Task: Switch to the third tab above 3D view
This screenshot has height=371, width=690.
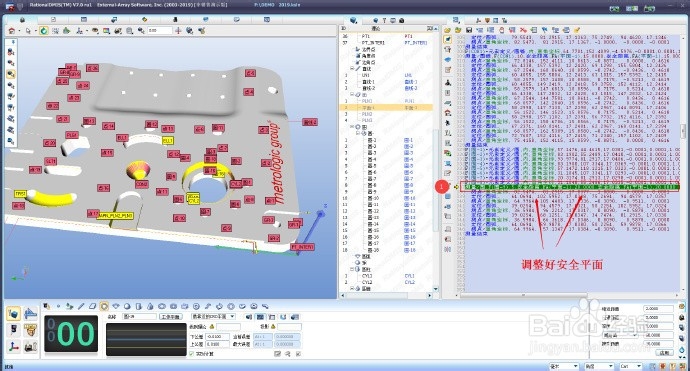Action: click(x=84, y=20)
